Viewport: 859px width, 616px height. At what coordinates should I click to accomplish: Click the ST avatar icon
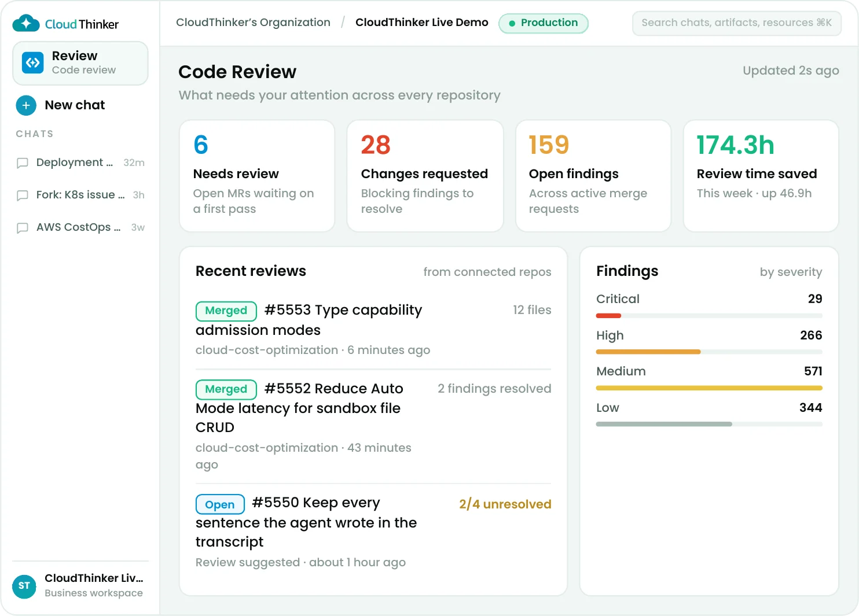click(24, 586)
